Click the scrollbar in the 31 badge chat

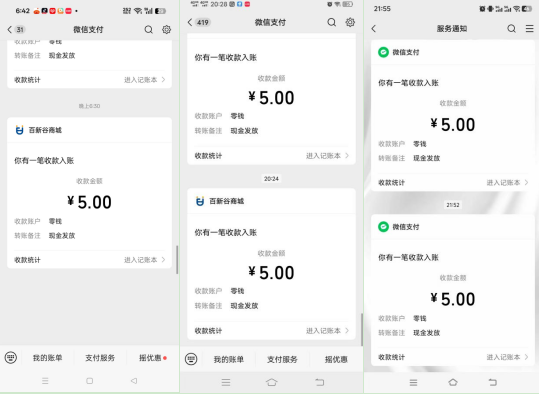tap(177, 260)
